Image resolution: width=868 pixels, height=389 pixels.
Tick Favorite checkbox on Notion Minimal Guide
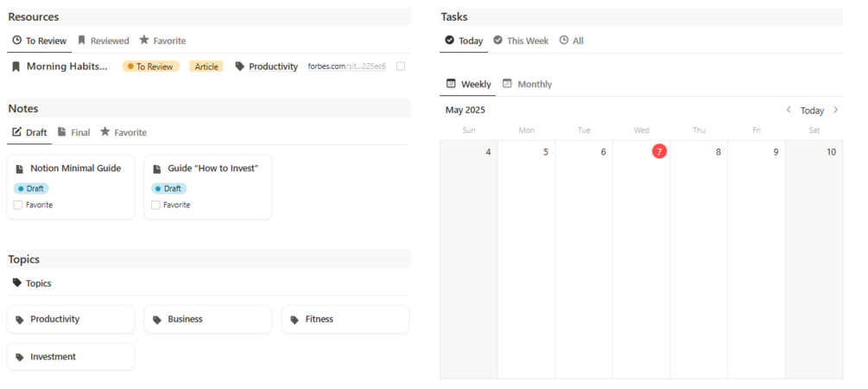(18, 205)
